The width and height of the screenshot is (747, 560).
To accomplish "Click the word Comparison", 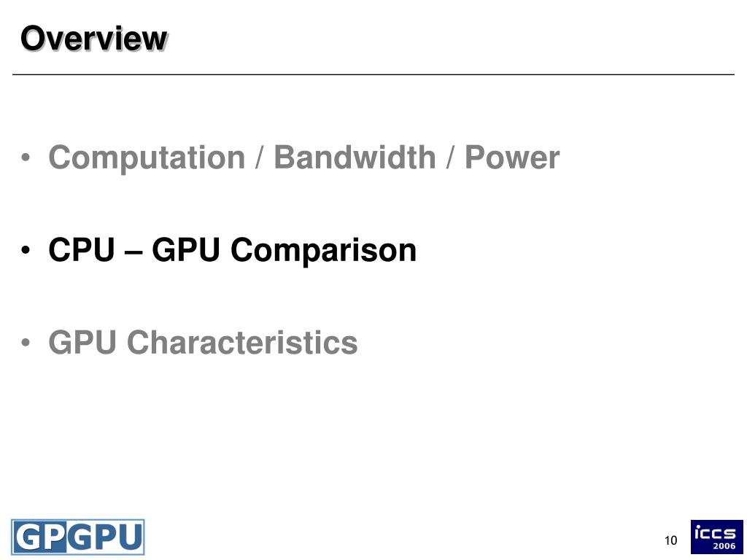I will 323,251.
